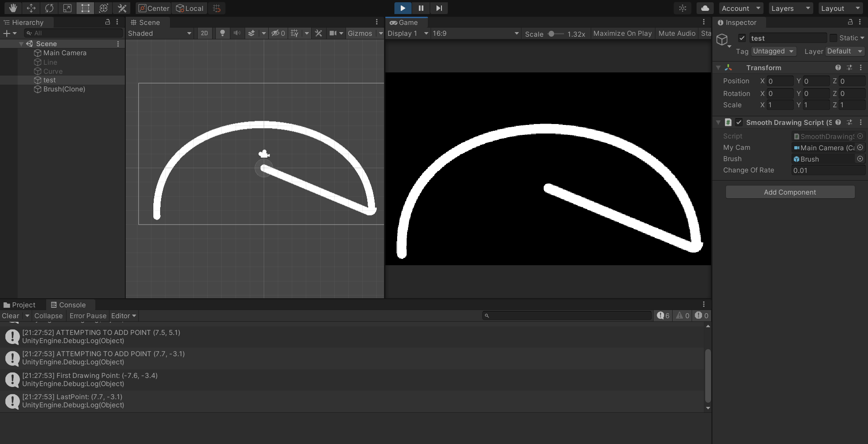Open Layout dropdown
The width and height of the screenshot is (868, 444).
click(x=840, y=8)
